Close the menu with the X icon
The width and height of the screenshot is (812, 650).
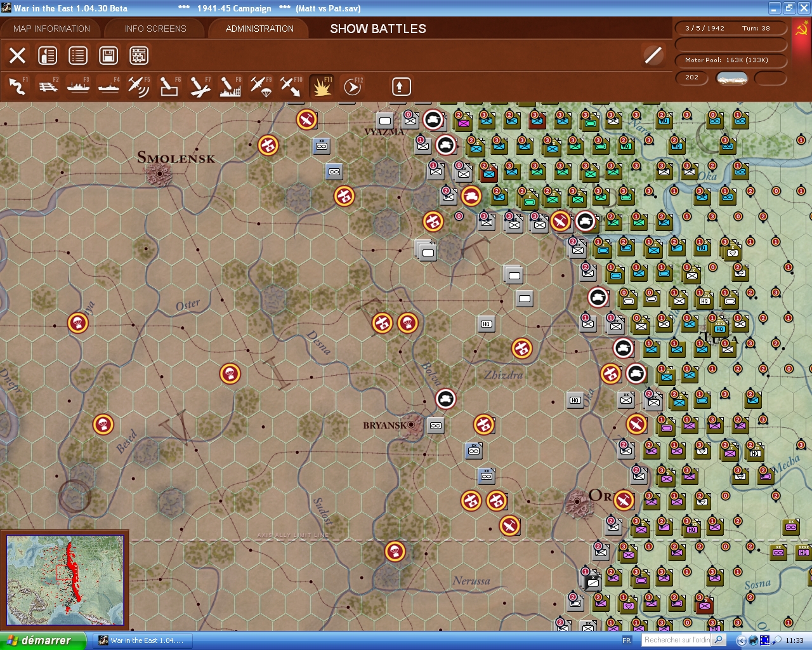[x=18, y=56]
